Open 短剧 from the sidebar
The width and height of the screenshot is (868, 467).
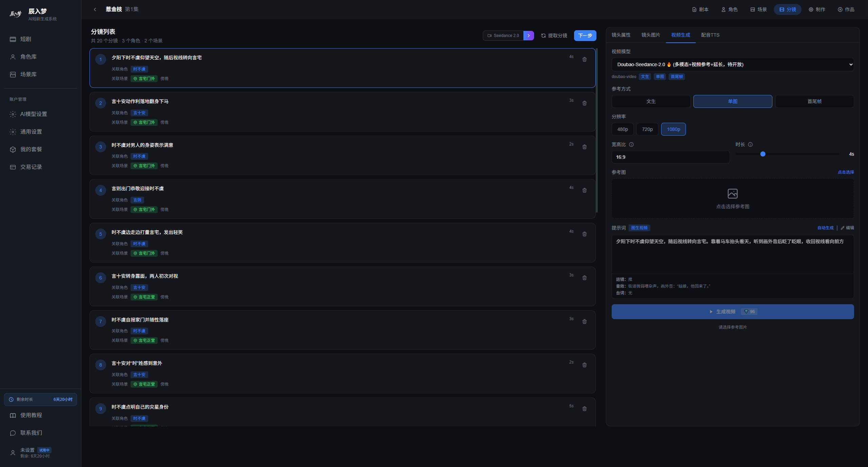coord(40,39)
